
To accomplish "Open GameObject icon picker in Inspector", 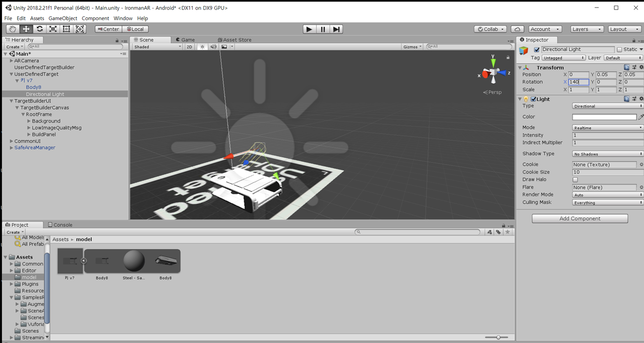I will click(524, 50).
